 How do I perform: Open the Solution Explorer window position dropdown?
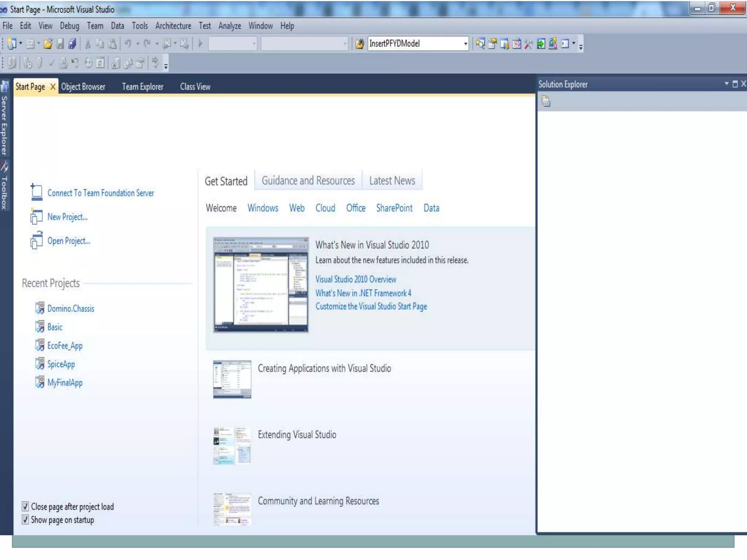point(726,84)
